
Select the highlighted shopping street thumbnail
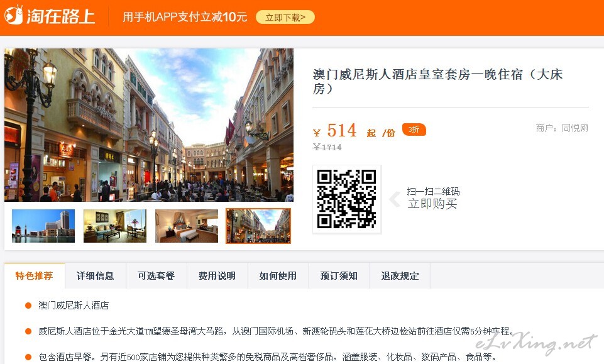(x=258, y=226)
